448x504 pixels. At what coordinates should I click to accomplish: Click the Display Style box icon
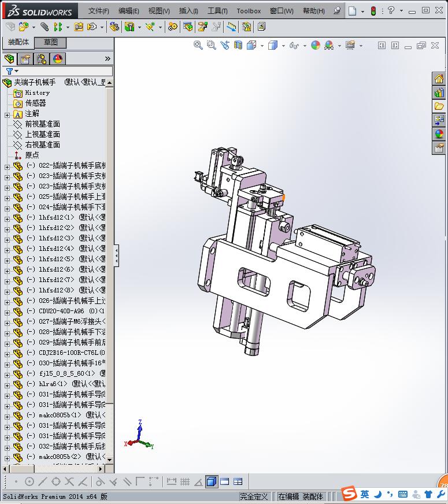(x=272, y=45)
